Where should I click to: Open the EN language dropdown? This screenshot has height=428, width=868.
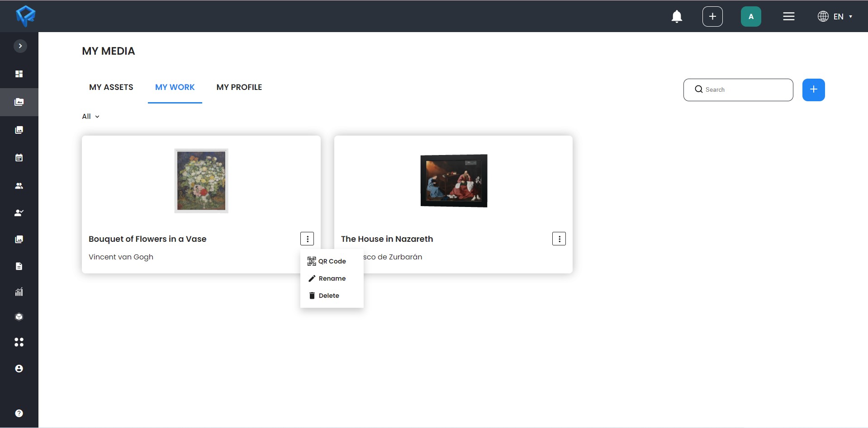(835, 17)
